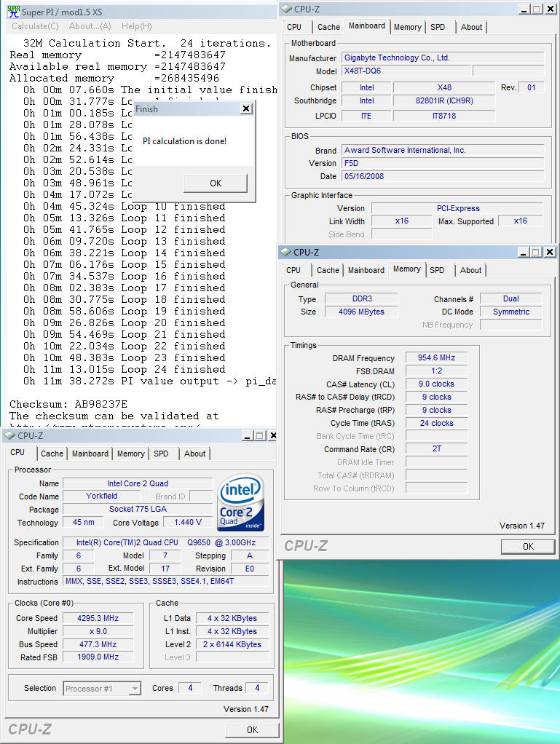Click the X48T-DQ6 model value

(x=407, y=71)
